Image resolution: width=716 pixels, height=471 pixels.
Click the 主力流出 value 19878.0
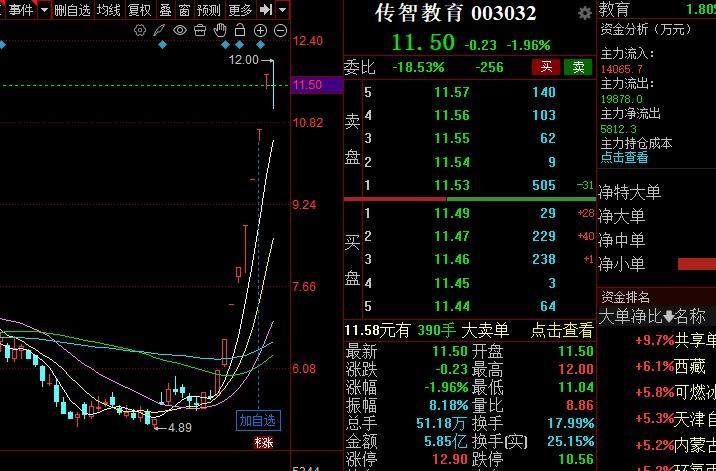[621, 99]
